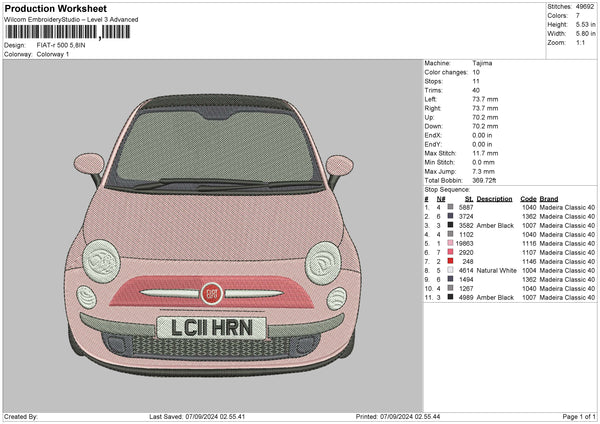Click the car's left round headlight
600x424 pixels.
click(x=101, y=259)
